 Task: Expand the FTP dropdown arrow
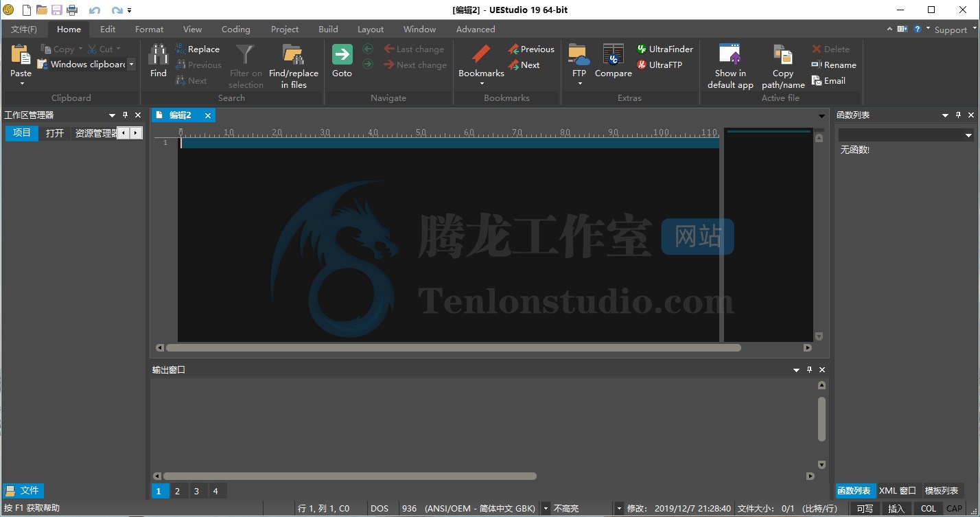(x=579, y=84)
